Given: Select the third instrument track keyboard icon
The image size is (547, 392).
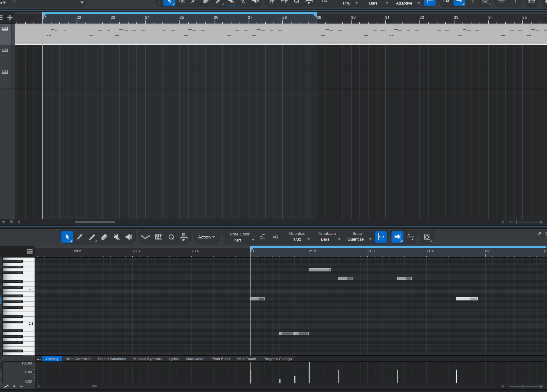Looking at the screenshot, I should click(5, 72).
